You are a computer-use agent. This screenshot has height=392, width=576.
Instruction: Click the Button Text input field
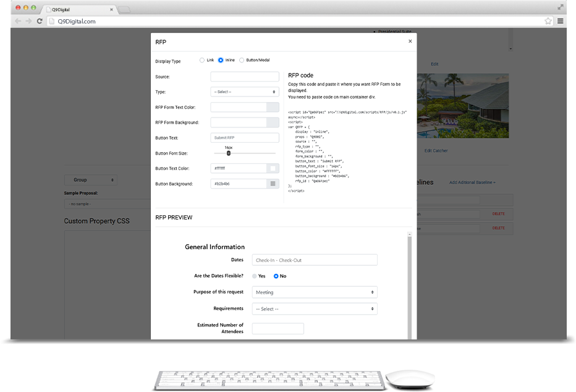pos(245,138)
